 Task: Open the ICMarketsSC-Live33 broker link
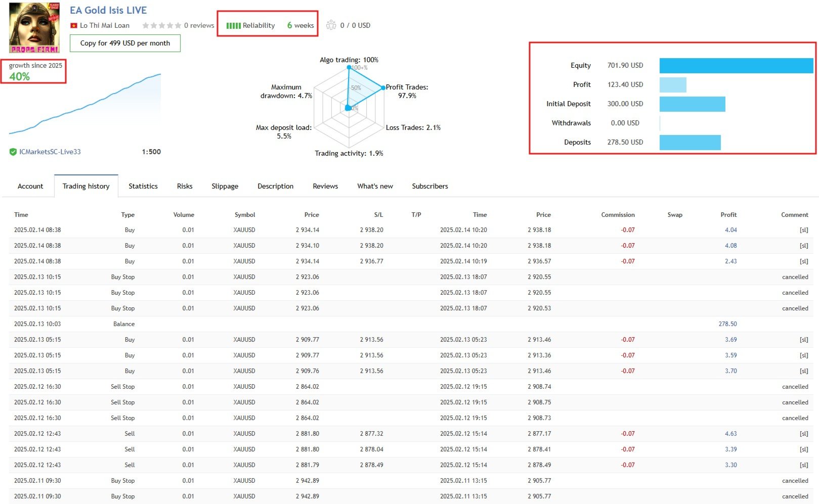coord(50,152)
